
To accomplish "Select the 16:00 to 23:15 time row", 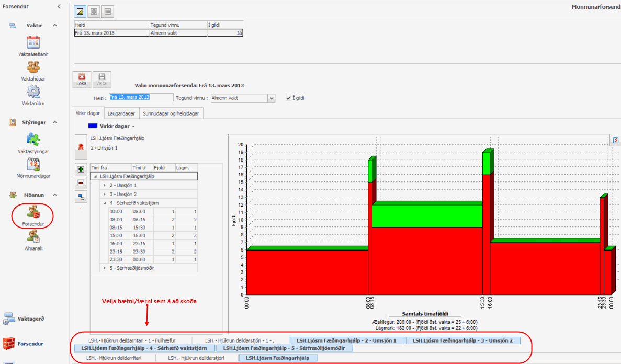I will [153, 244].
